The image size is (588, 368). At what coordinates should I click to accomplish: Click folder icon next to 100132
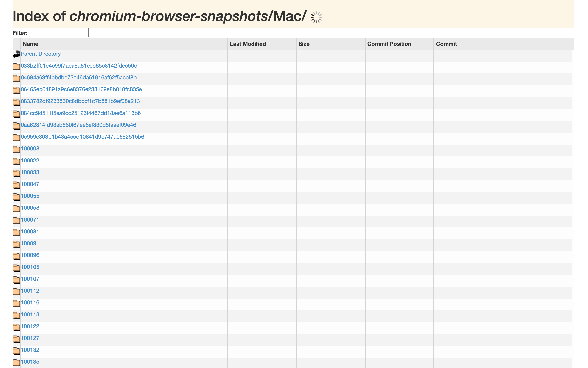coord(16,351)
